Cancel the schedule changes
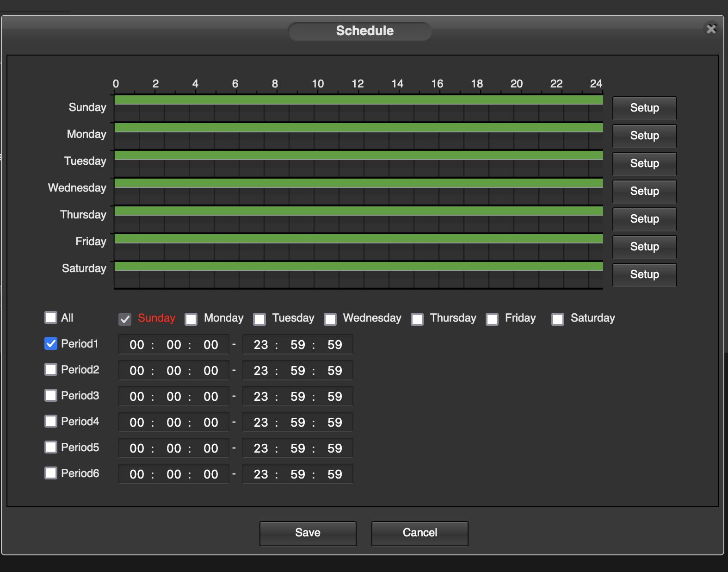Image resolution: width=728 pixels, height=572 pixels. click(420, 533)
